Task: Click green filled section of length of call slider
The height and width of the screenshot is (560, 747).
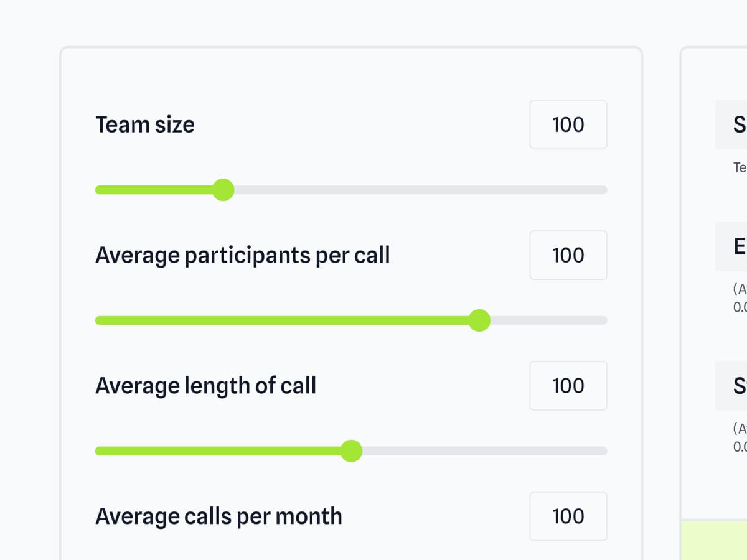Action: tap(218, 451)
